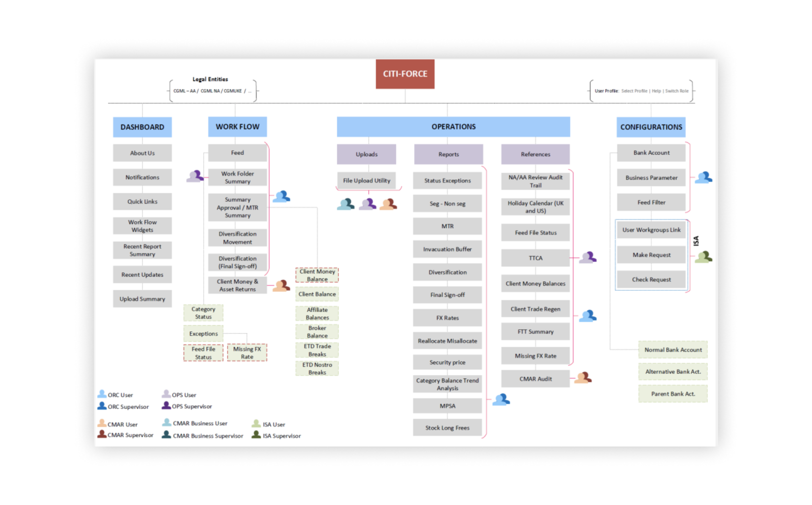Select the Reports category under Operations
The image size is (812, 505).
[448, 154]
